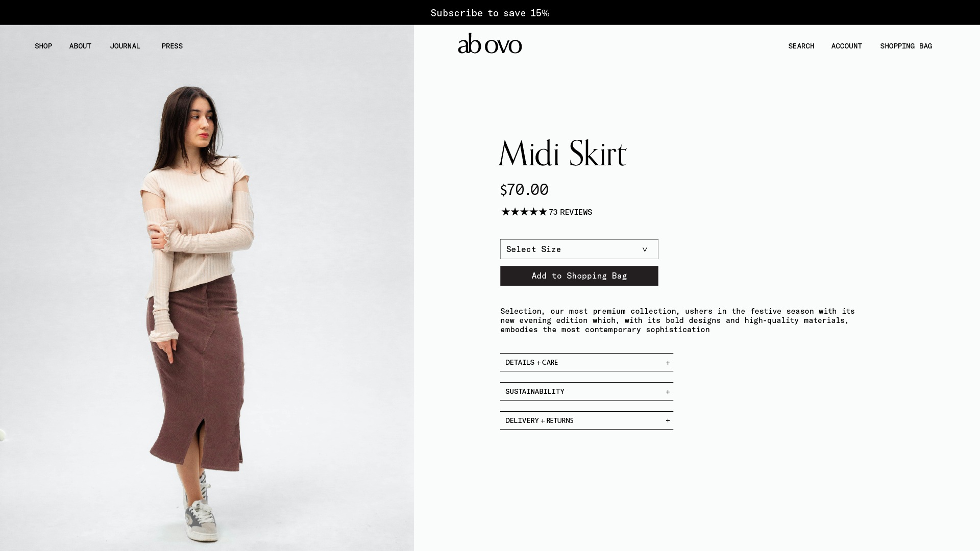Open the Shop menu

point(43,46)
